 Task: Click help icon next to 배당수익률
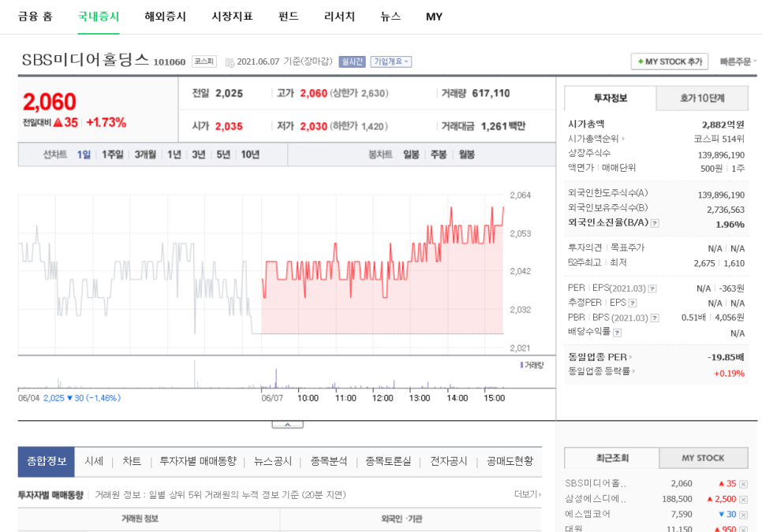[617, 333]
